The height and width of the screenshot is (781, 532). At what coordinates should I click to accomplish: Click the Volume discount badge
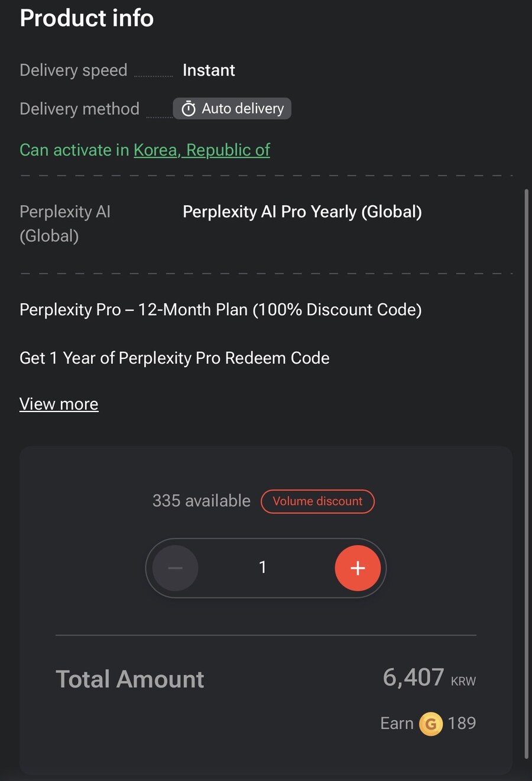coord(317,501)
